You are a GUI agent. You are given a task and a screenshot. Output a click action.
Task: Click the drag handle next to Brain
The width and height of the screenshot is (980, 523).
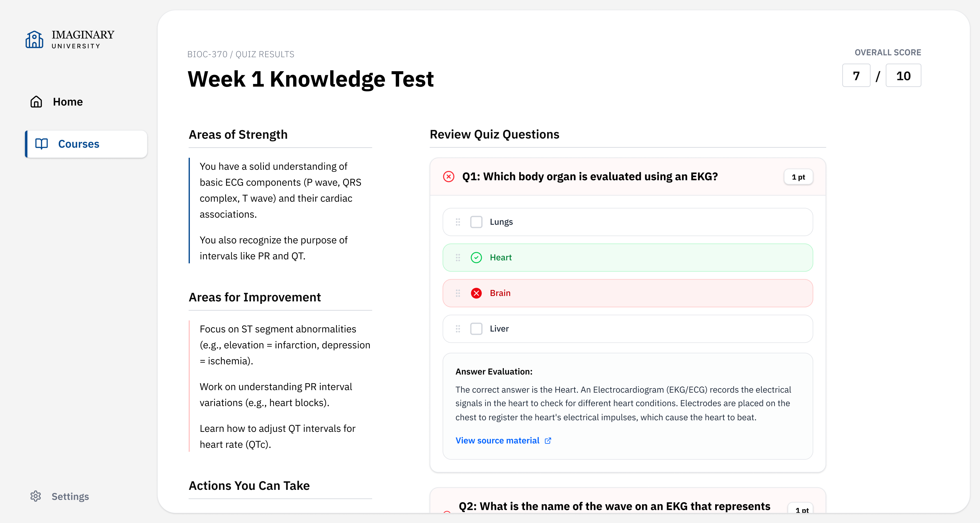[458, 293]
